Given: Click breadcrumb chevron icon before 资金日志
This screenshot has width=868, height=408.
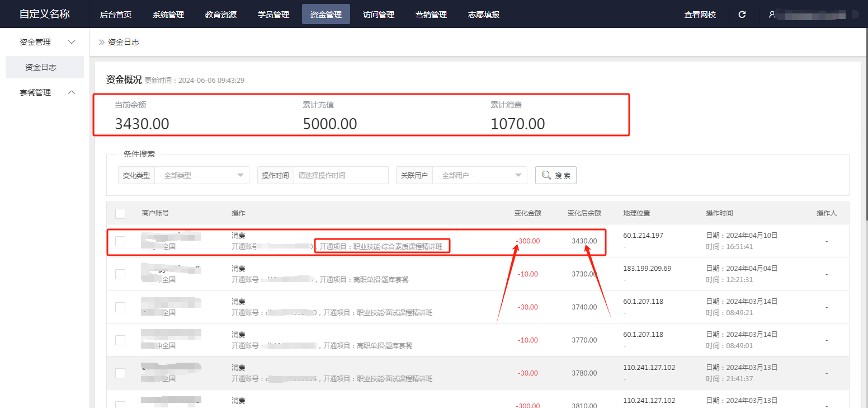Looking at the screenshot, I should [101, 42].
